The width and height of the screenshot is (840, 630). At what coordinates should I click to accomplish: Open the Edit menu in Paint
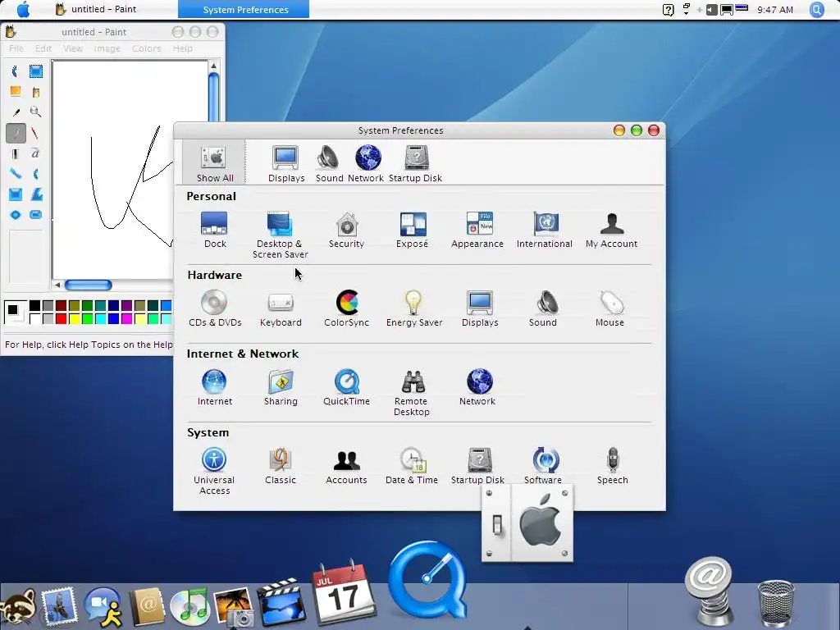(x=43, y=48)
